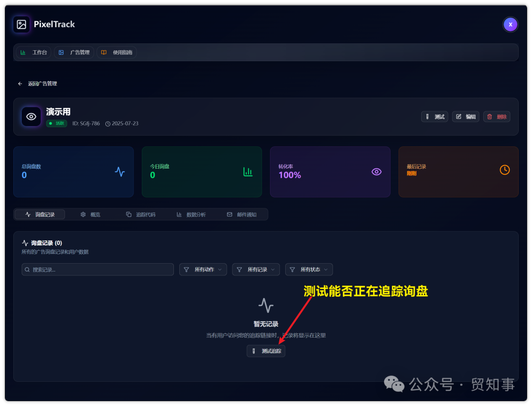Switch to the 追踪代码 tab

coord(140,214)
